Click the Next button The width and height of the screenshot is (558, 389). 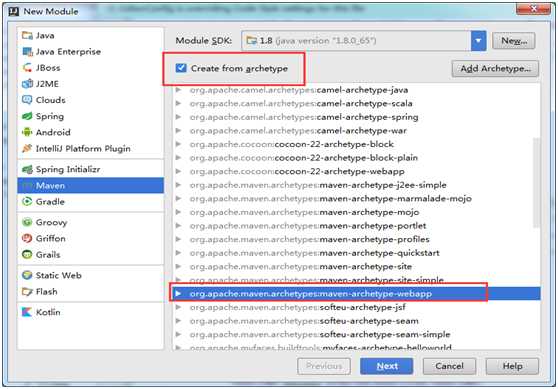(386, 366)
